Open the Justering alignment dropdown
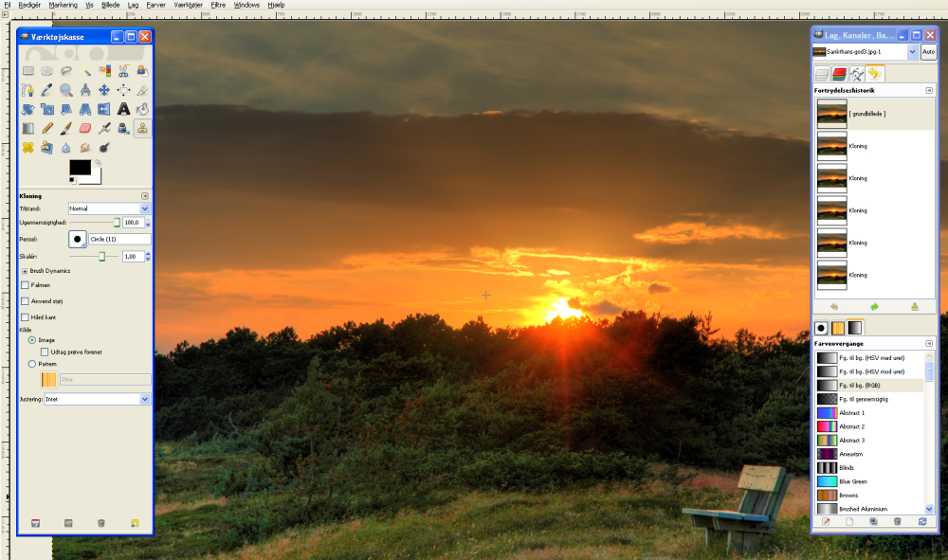The width and height of the screenshot is (948, 560). point(98,399)
